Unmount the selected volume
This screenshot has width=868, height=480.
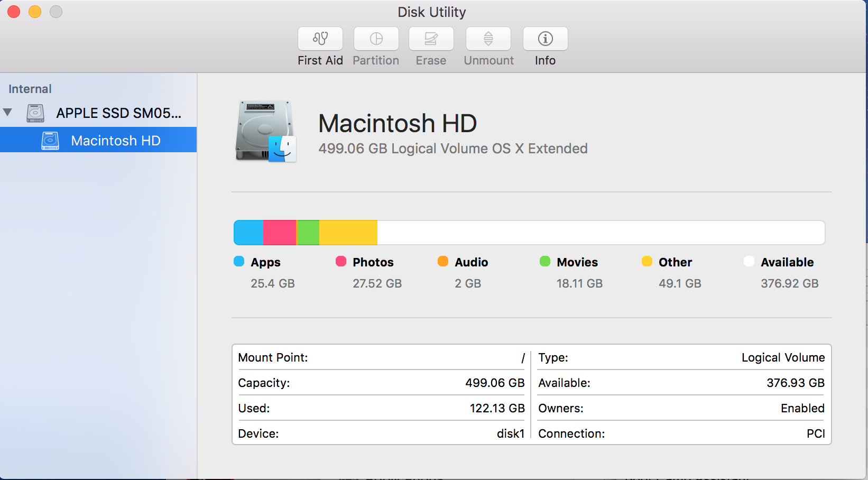pyautogui.click(x=488, y=39)
